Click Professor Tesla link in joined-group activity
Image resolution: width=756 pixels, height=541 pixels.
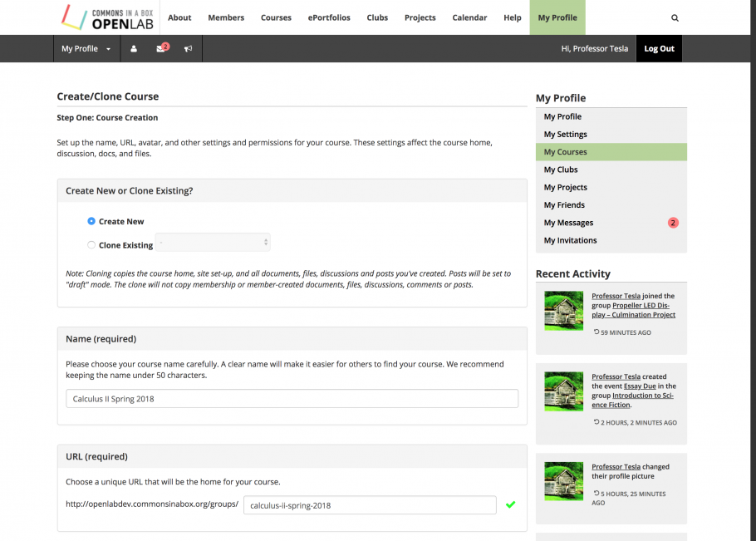click(616, 296)
